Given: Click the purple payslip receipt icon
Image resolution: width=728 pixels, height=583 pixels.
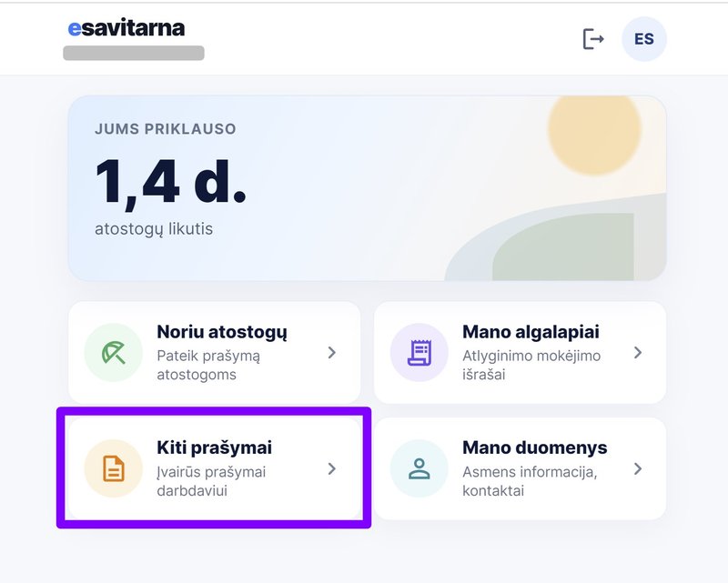Looking at the screenshot, I should coord(420,352).
